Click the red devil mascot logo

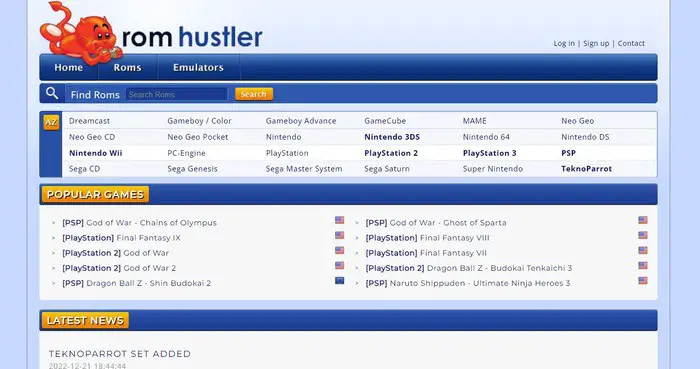[80, 33]
